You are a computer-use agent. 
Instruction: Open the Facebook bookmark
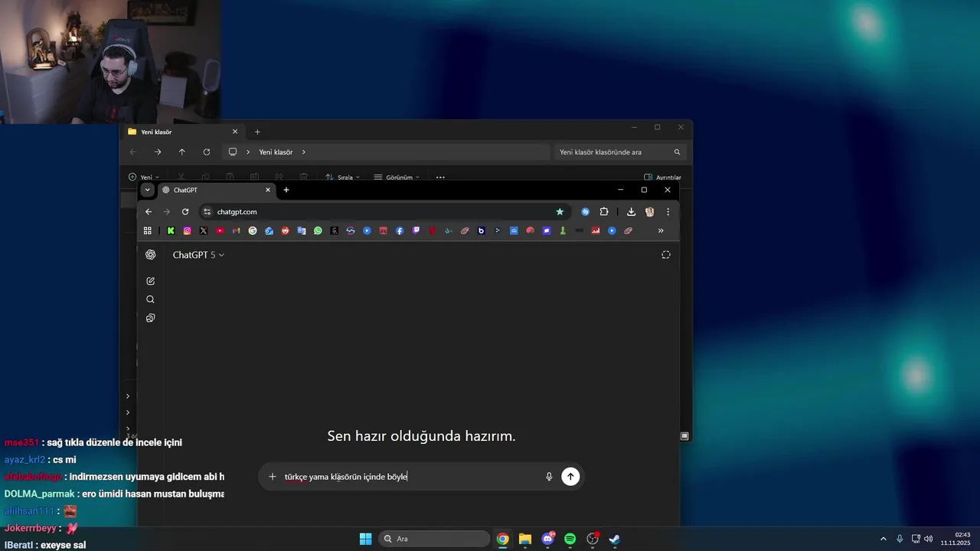[400, 230]
